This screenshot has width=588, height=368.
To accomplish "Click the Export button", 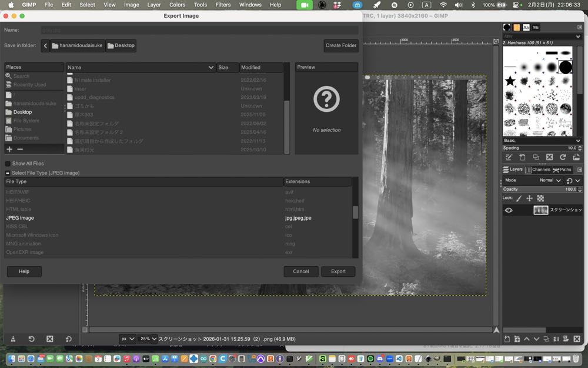I will [x=338, y=271].
